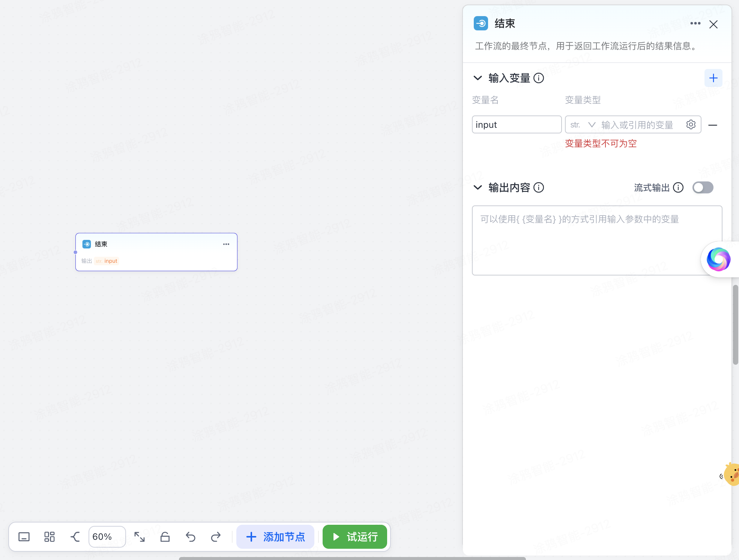Toggle the canvas lock icon
The height and width of the screenshot is (560, 739).
(x=165, y=537)
